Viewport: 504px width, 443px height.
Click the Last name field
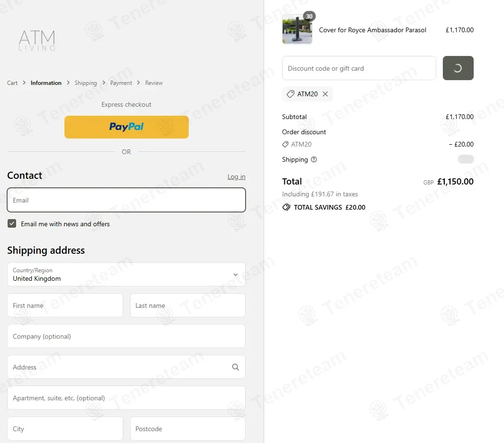(188, 305)
